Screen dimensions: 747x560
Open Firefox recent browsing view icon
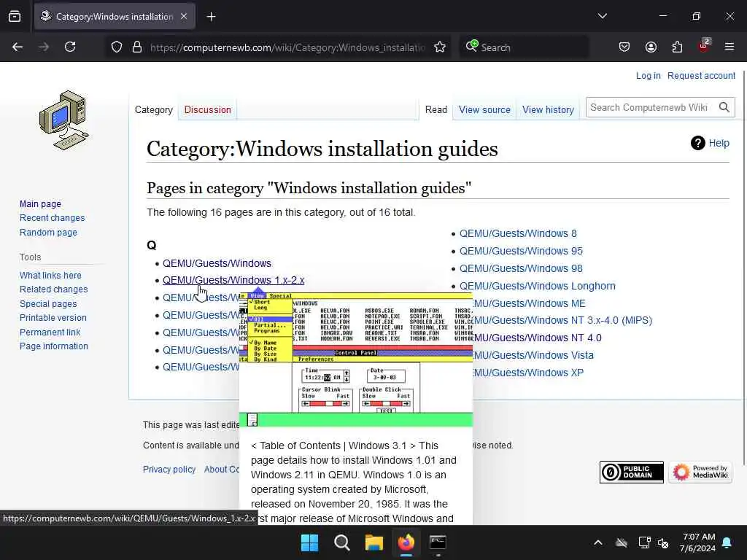point(15,16)
